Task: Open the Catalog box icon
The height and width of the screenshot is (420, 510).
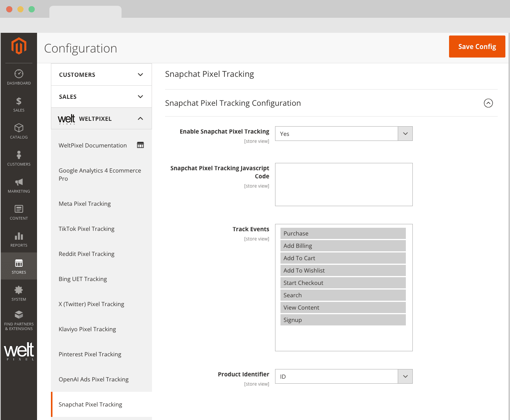Action: click(x=19, y=128)
